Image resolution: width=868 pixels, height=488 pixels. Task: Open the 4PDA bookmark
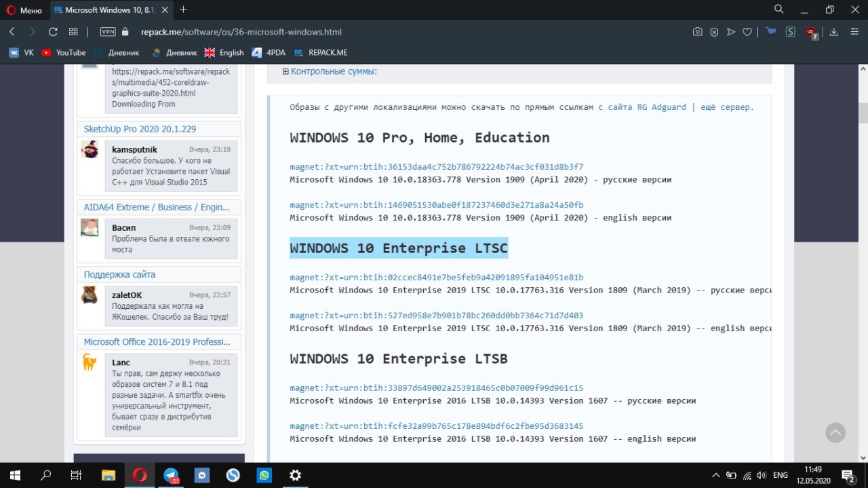tap(269, 52)
